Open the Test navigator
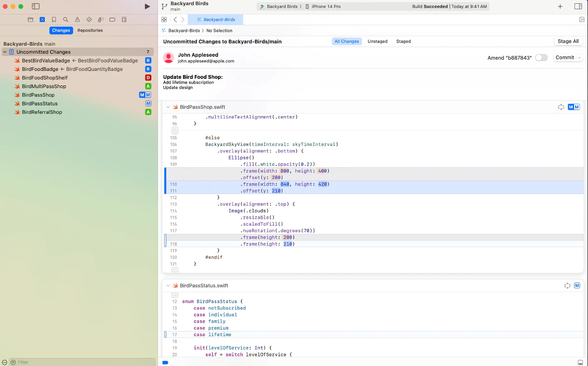Image resolution: width=588 pixels, height=366 pixels. coord(89,20)
